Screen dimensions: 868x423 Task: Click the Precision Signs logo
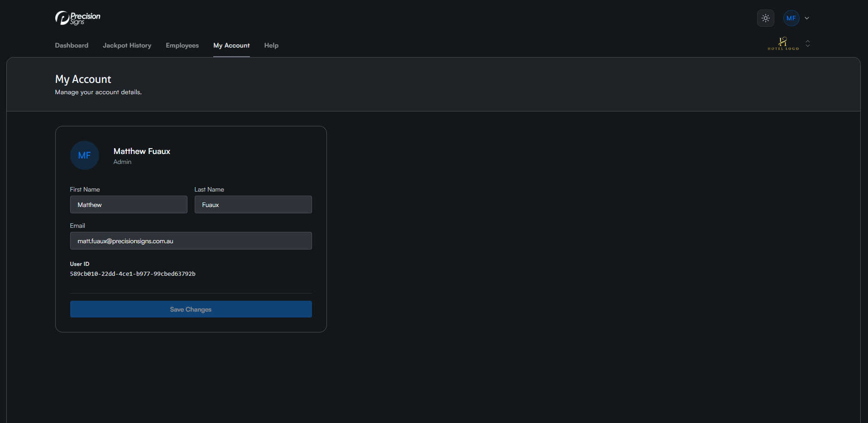[x=77, y=18]
